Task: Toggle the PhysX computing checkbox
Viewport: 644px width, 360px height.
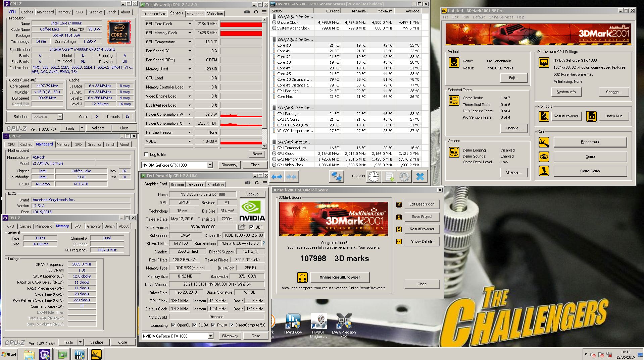Action: click(213, 325)
